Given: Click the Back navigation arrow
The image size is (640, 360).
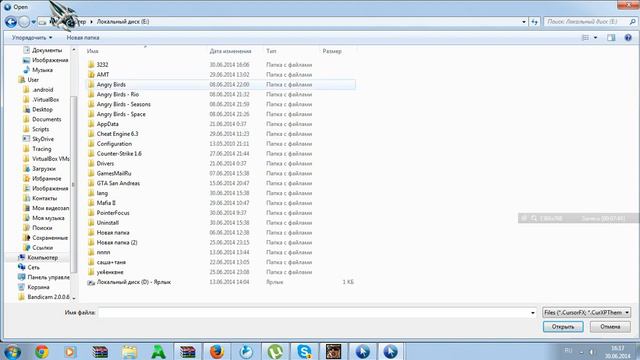Looking at the screenshot, I should pos(11,22).
